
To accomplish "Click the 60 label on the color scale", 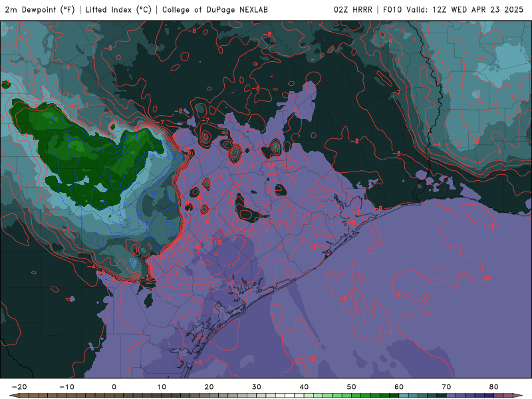I will click(x=399, y=387).
